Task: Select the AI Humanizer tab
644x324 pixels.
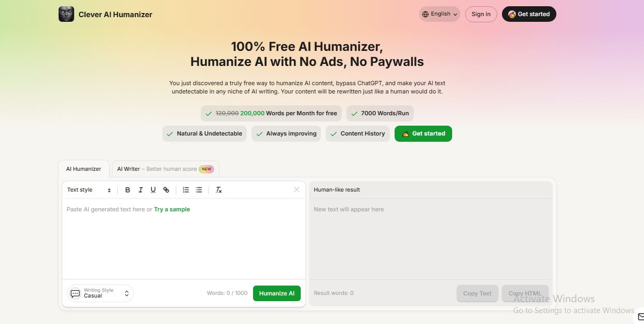Action: pos(83,169)
